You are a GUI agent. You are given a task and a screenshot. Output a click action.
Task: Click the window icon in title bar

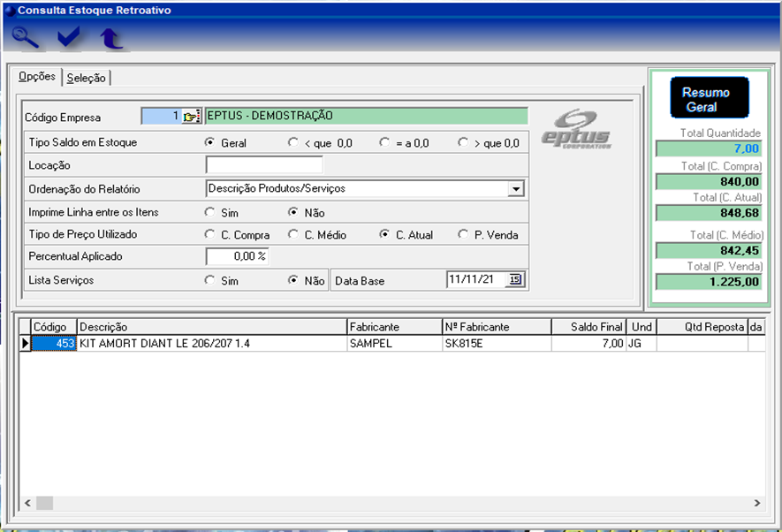coord(9,11)
